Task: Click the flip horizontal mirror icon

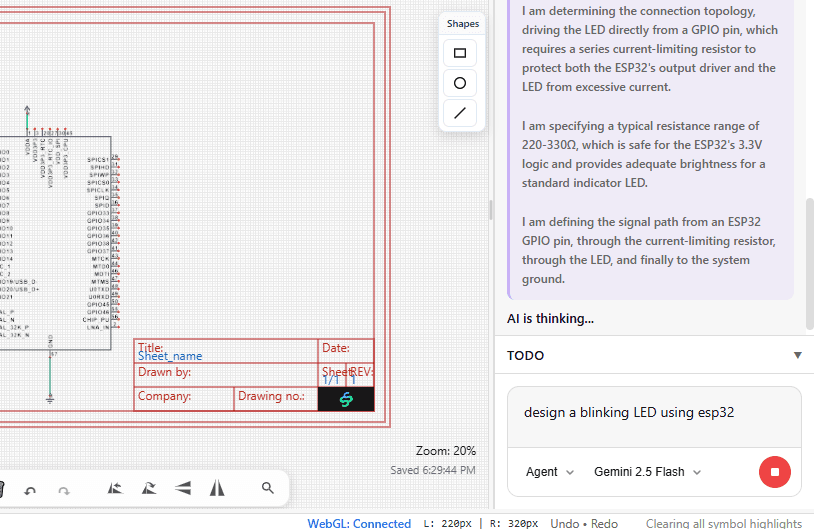Action: [217, 488]
